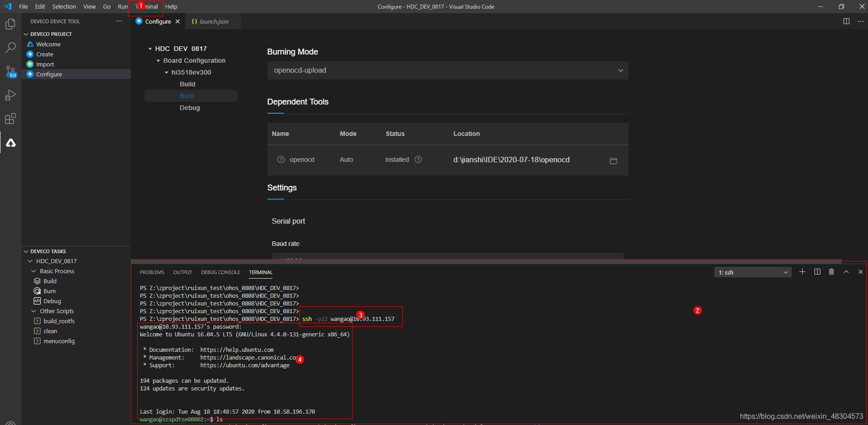Screen dimensions: 868x425
Task: Click the ubuntu.com/advantage link in terminal
Action: click(x=245, y=365)
